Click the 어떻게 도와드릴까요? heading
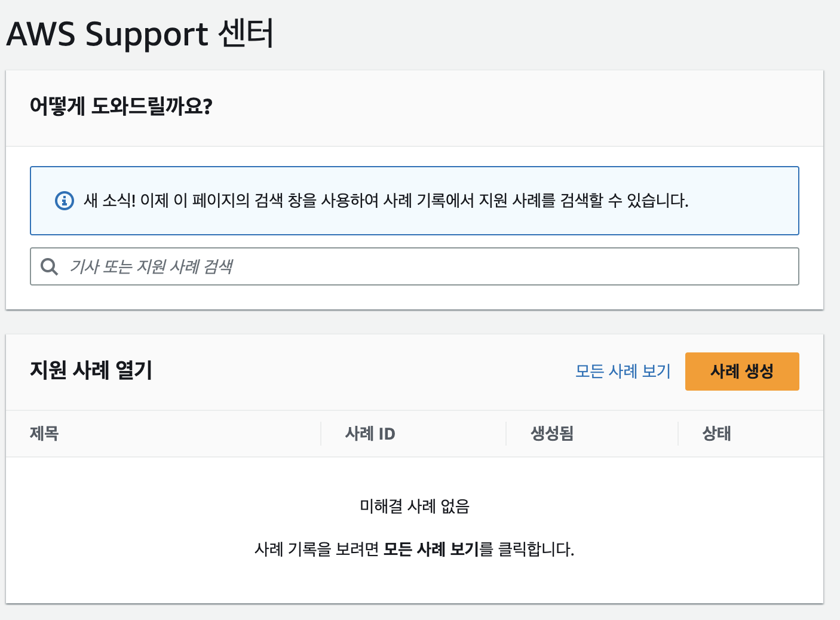Viewport: 840px width, 620px height. (121, 106)
